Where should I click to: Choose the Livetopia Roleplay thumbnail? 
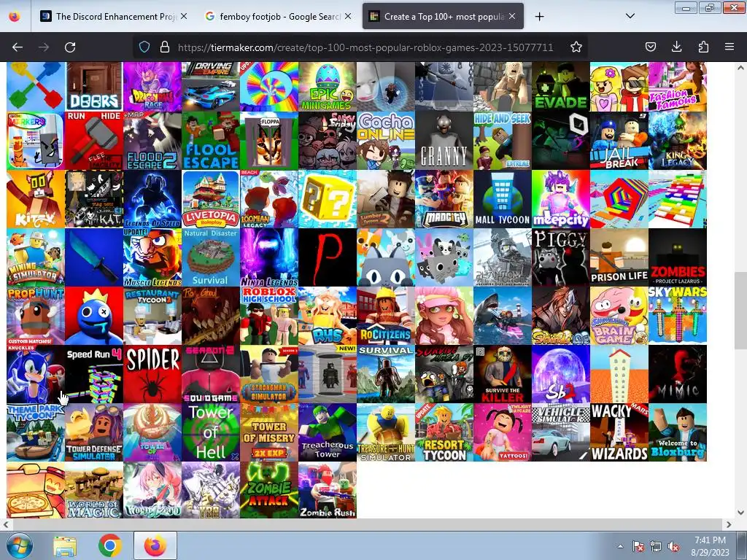click(211, 199)
